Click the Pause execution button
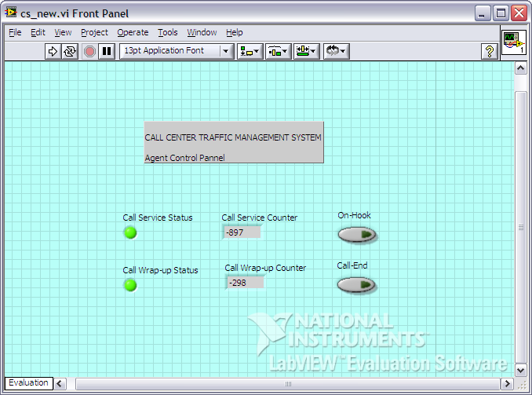 click(x=107, y=51)
